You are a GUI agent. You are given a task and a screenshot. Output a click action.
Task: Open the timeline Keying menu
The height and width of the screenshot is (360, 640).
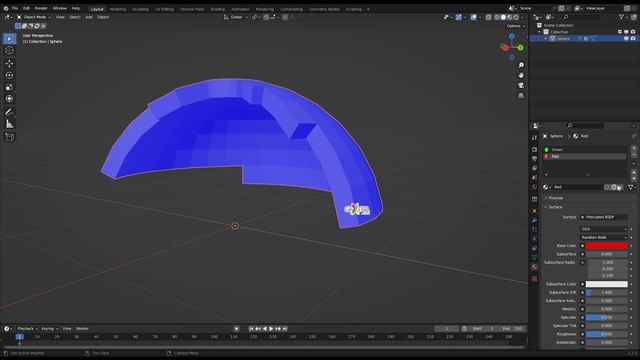(x=49, y=329)
